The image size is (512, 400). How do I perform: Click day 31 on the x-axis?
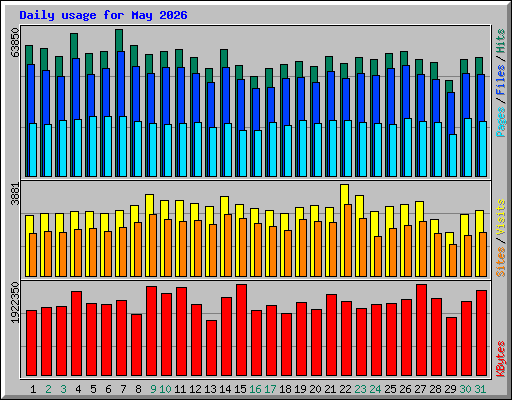pyautogui.click(x=480, y=389)
